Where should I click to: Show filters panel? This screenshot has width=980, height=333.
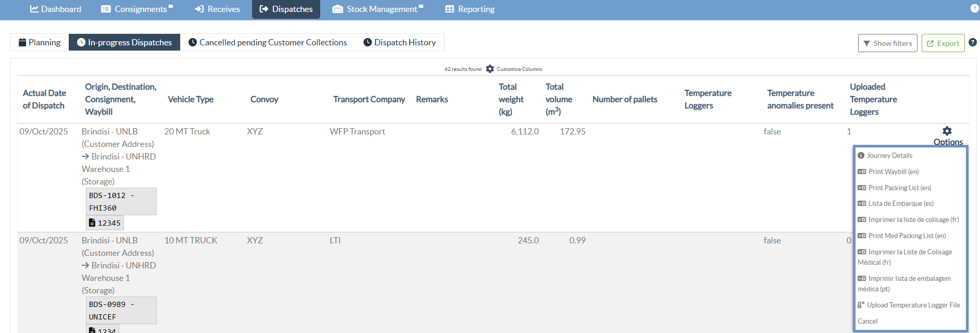point(887,43)
